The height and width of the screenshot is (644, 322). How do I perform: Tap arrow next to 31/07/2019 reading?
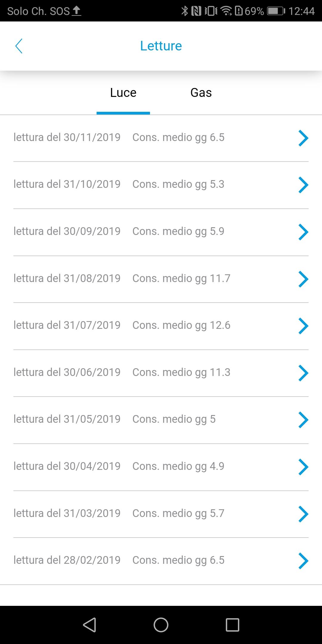pyautogui.click(x=303, y=326)
